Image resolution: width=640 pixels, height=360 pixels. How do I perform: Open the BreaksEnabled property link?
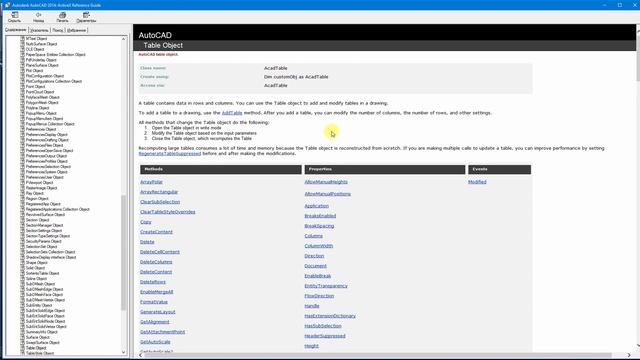320,216
